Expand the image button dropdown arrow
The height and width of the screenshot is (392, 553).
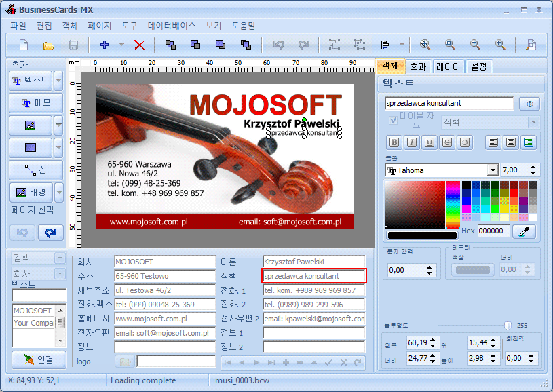pos(58,125)
